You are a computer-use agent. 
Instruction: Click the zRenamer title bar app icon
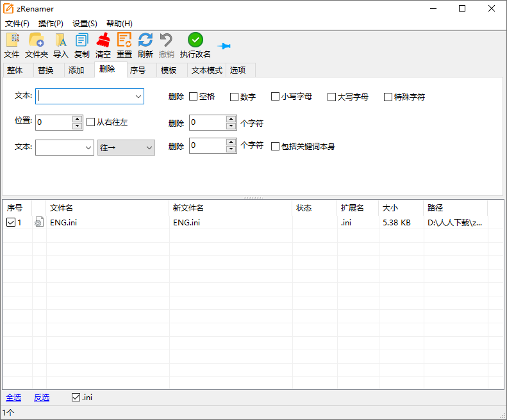click(x=8, y=8)
